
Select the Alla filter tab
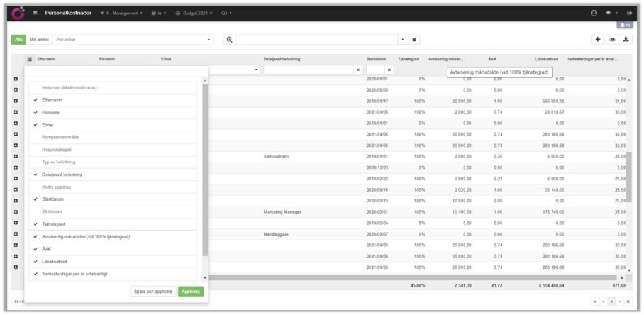18,40
